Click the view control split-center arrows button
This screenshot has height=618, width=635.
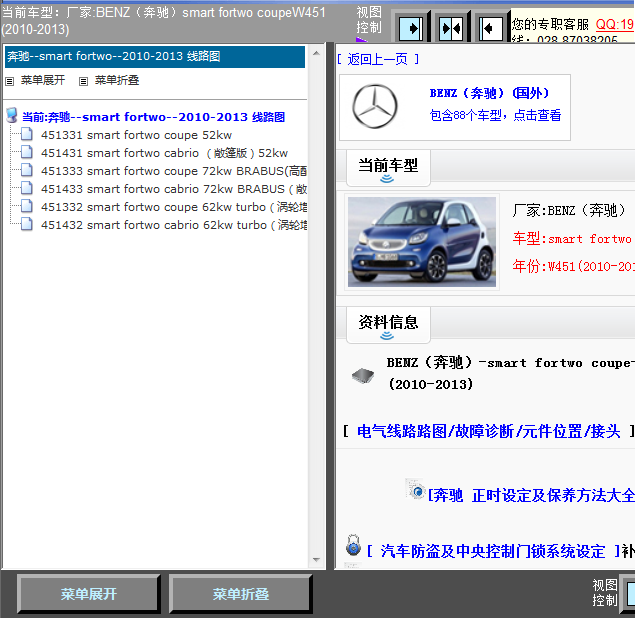coord(451,28)
